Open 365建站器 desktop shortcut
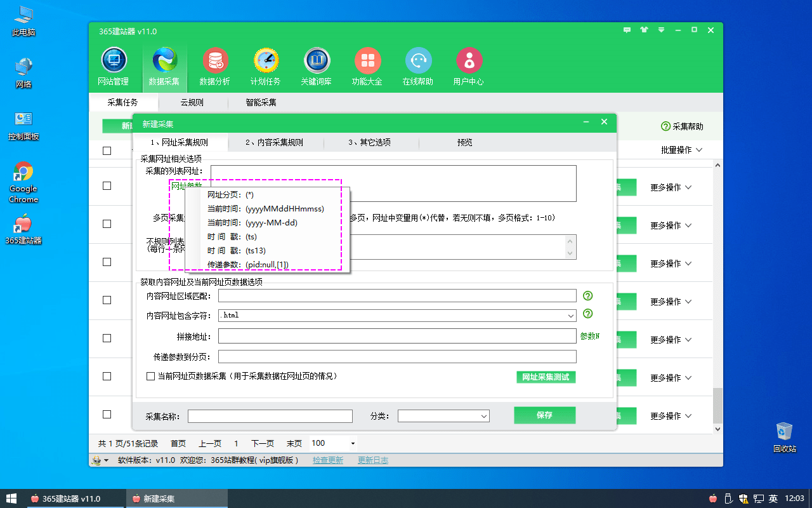The image size is (812, 508). 23,230
